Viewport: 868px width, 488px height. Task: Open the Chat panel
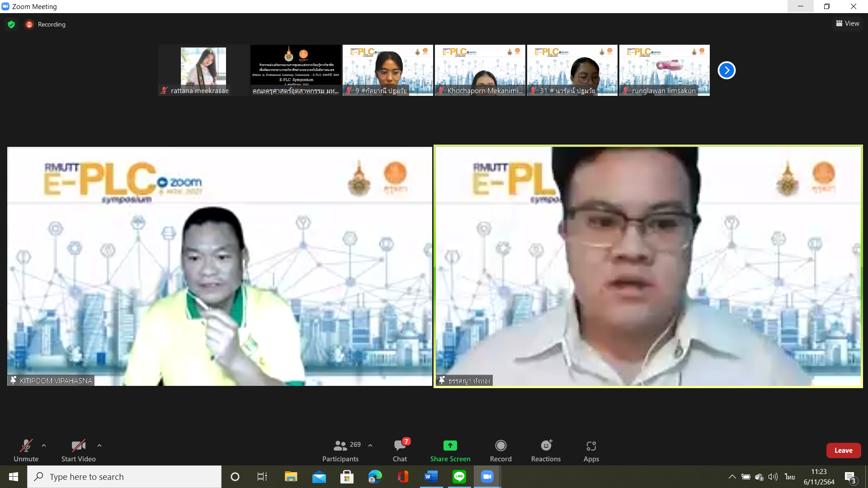coord(400,450)
